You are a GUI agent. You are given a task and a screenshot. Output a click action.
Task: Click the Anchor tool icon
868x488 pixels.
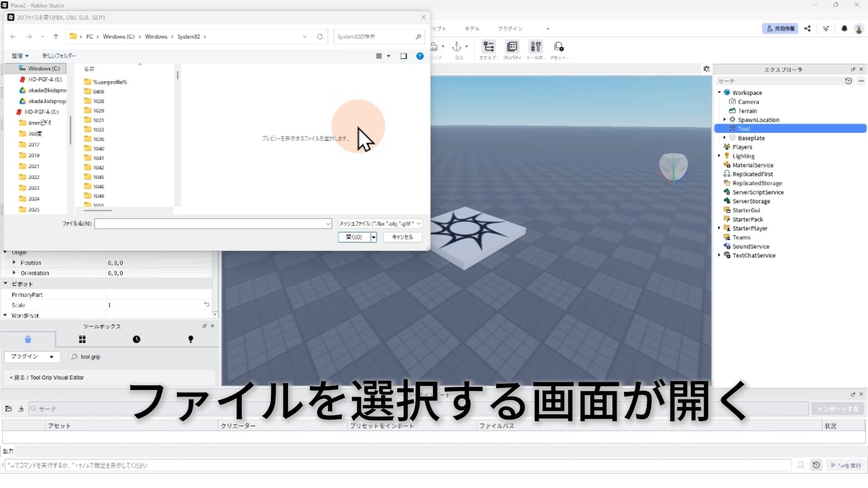(x=457, y=47)
